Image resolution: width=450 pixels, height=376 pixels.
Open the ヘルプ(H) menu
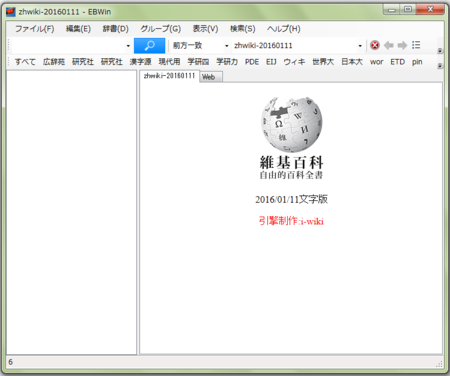pyautogui.click(x=283, y=29)
